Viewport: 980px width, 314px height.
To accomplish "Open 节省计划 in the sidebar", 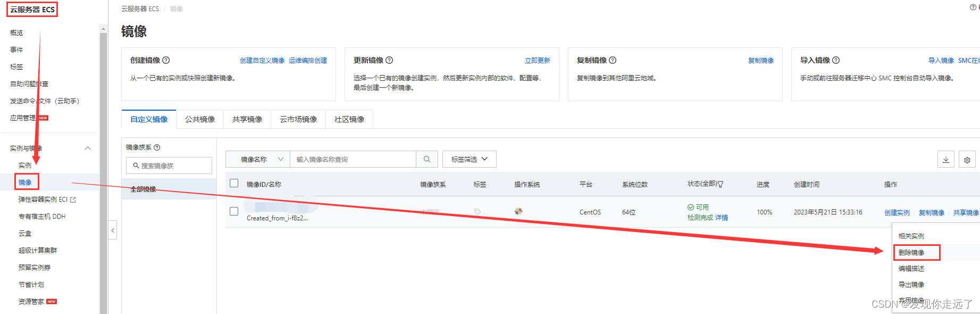I will (31, 284).
